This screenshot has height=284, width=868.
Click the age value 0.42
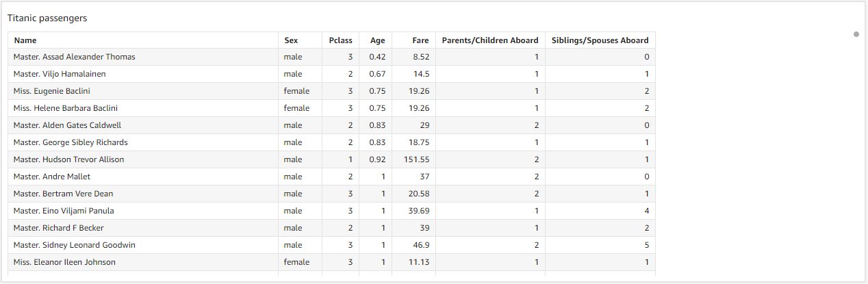pos(377,57)
